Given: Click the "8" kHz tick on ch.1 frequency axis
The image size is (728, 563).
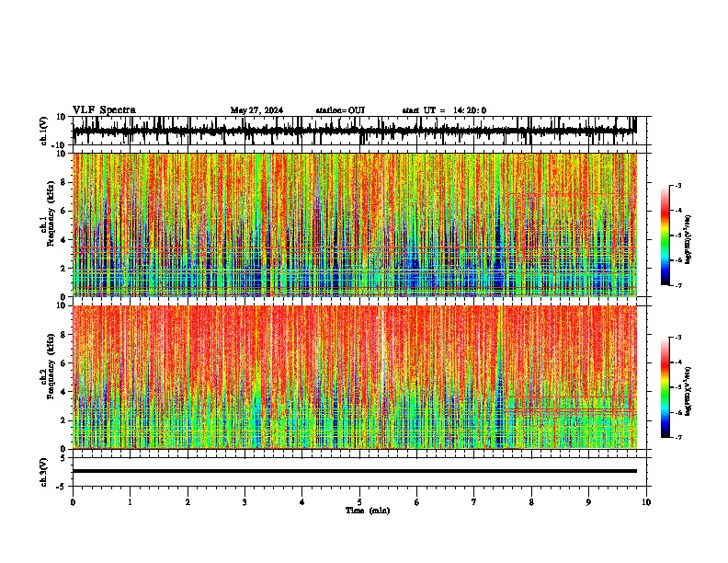Looking at the screenshot, I should (x=63, y=182).
